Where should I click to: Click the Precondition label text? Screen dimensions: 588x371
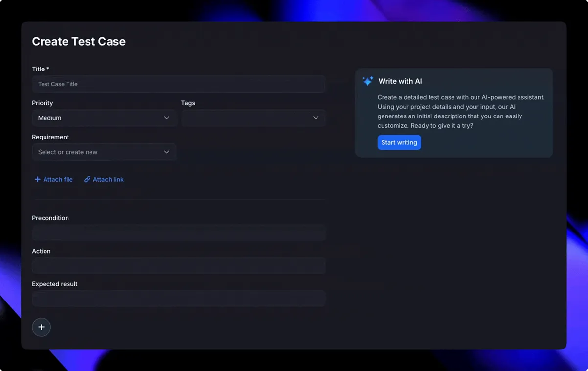coord(50,218)
